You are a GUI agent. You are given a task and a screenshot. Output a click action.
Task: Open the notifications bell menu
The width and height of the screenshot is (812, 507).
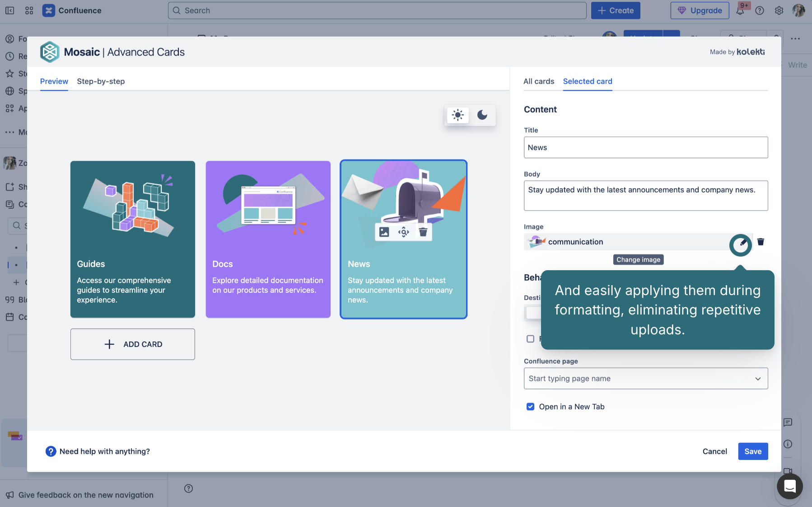tap(740, 10)
